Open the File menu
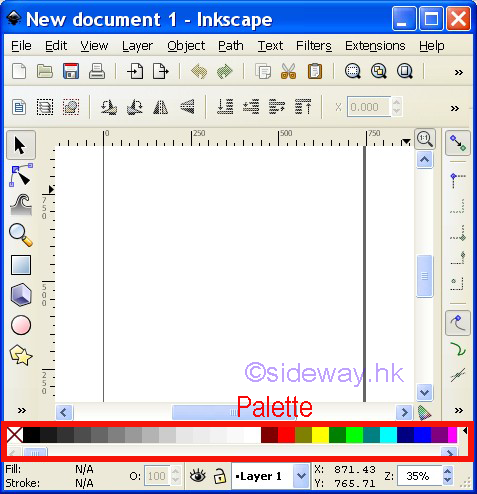The width and height of the screenshot is (477, 494). [21, 46]
